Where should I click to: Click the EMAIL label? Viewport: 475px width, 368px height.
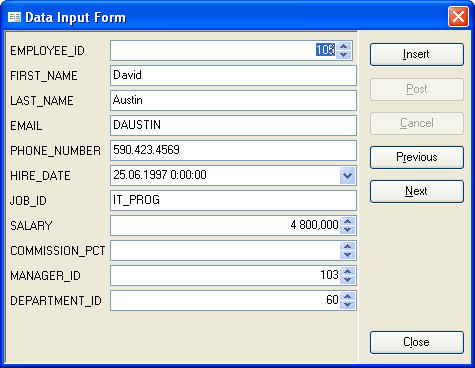click(x=26, y=126)
